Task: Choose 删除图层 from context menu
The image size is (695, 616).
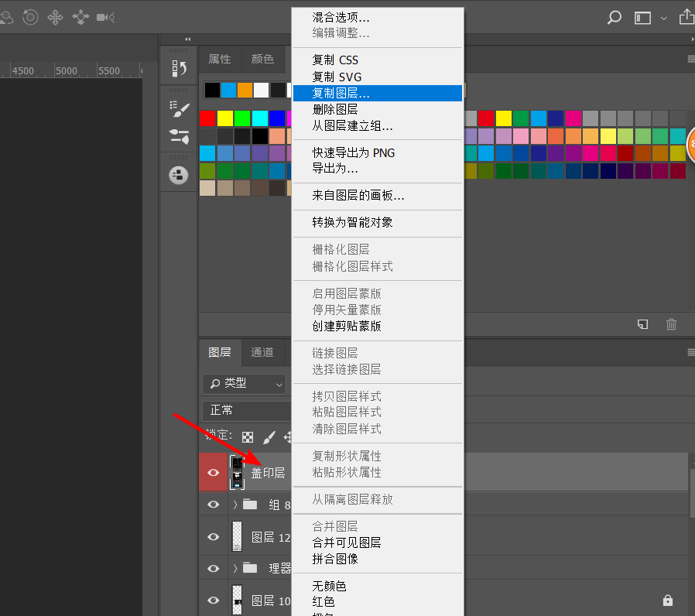Action: coord(335,109)
